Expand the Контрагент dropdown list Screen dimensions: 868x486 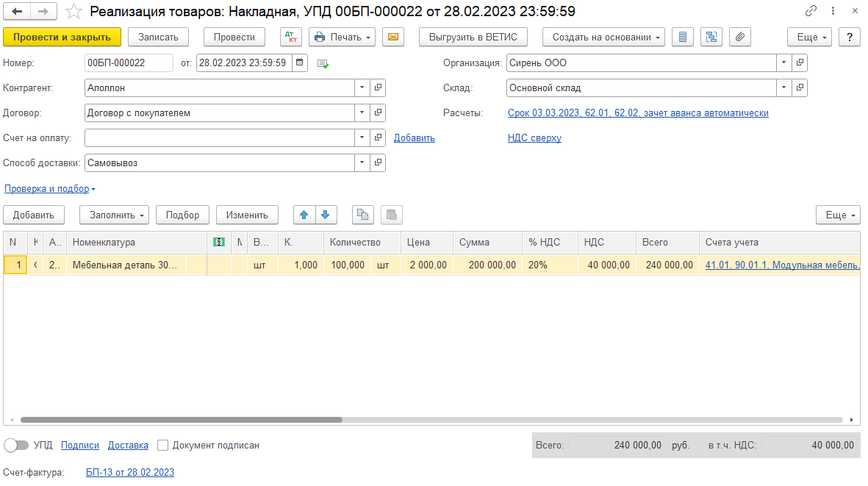pyautogui.click(x=362, y=87)
